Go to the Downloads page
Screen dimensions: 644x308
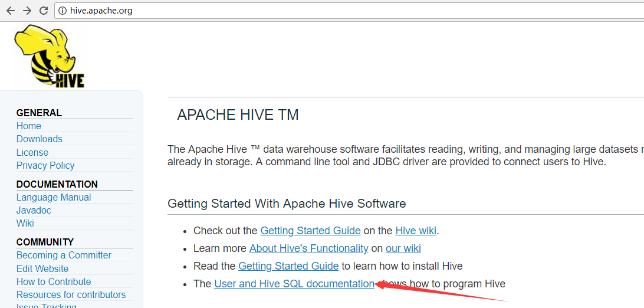click(40, 139)
